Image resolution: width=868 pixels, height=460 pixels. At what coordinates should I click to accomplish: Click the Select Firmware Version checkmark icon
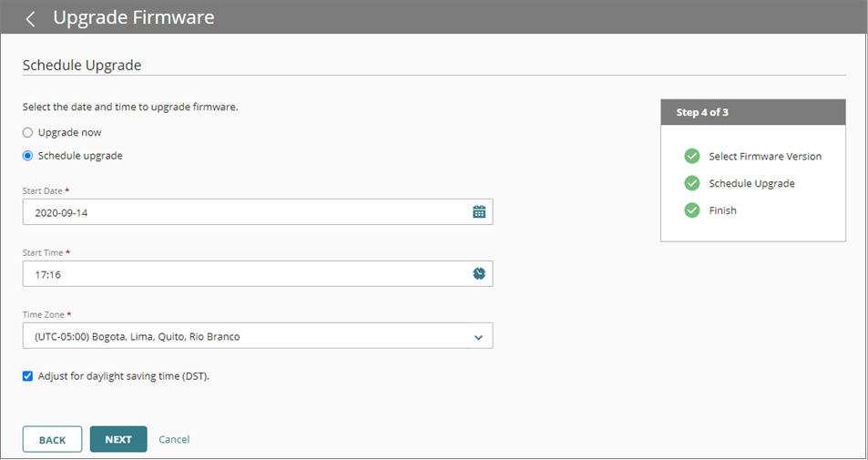pyautogui.click(x=692, y=156)
